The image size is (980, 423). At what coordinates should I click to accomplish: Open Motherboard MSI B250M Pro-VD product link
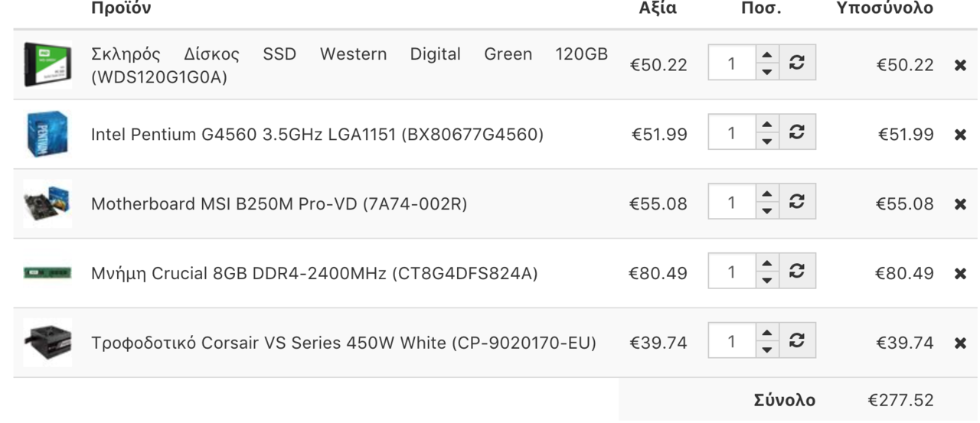(279, 204)
